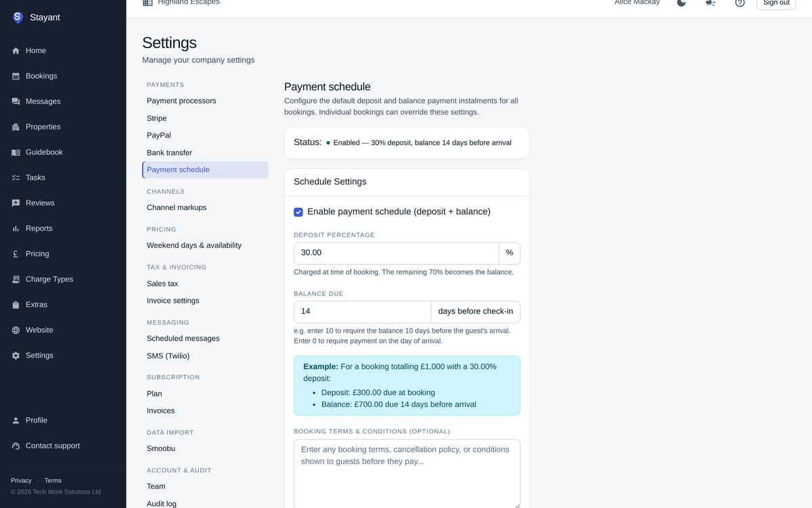Click the deposit percentage input field
The image size is (812, 508).
(397, 253)
